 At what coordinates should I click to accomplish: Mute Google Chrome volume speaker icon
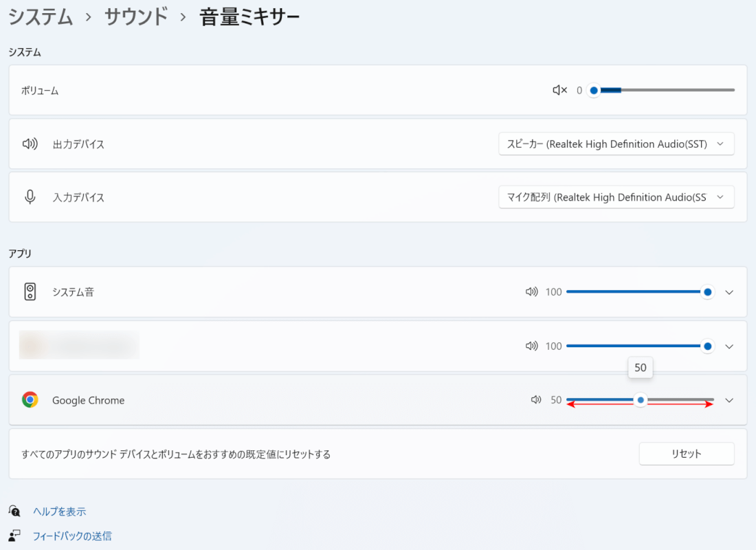pos(536,400)
